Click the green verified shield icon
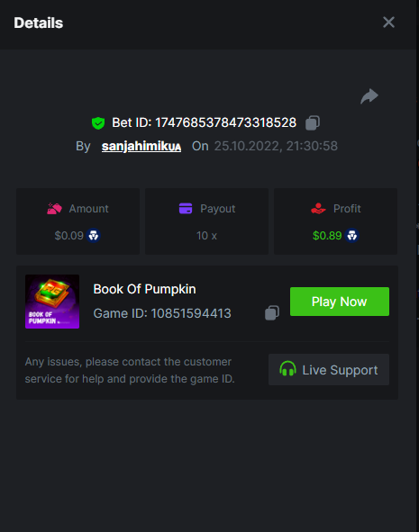This screenshot has height=532, width=419. [98, 122]
